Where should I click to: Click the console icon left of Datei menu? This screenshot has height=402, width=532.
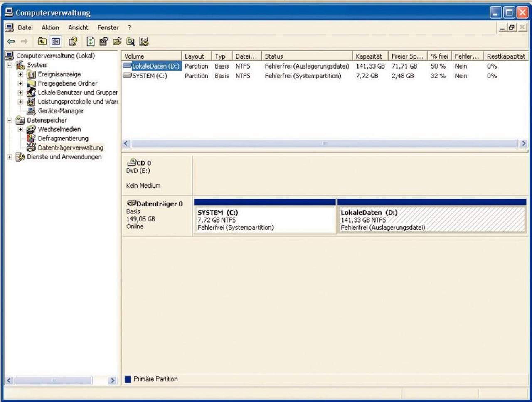[x=9, y=27]
